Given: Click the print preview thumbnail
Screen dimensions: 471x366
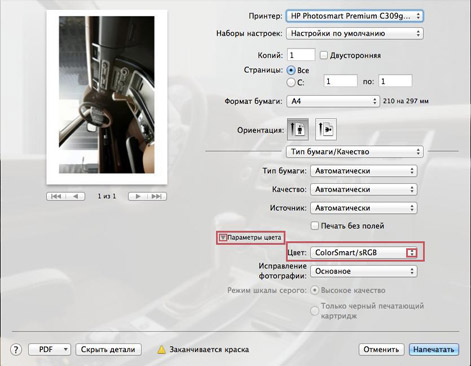Looking at the screenshot, I should (x=107, y=97).
